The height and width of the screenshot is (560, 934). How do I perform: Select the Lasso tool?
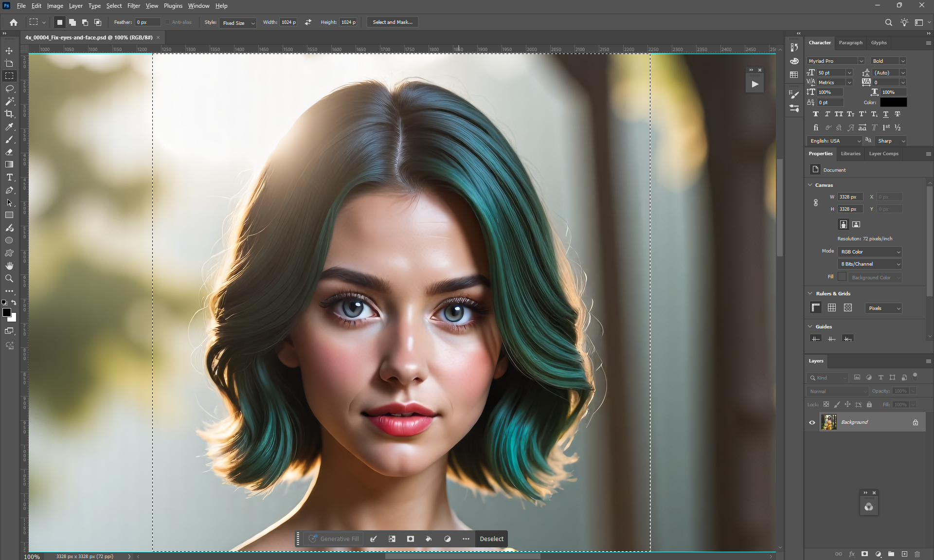click(x=9, y=89)
